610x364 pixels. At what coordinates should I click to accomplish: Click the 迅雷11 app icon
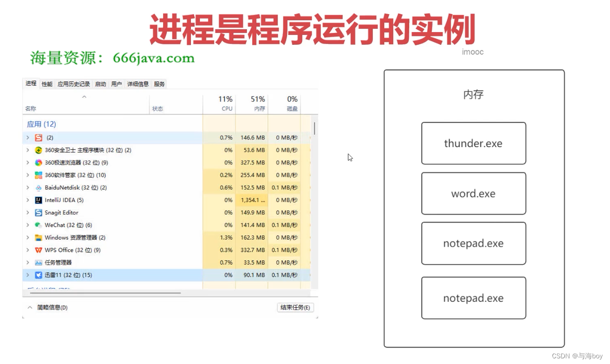tap(39, 275)
